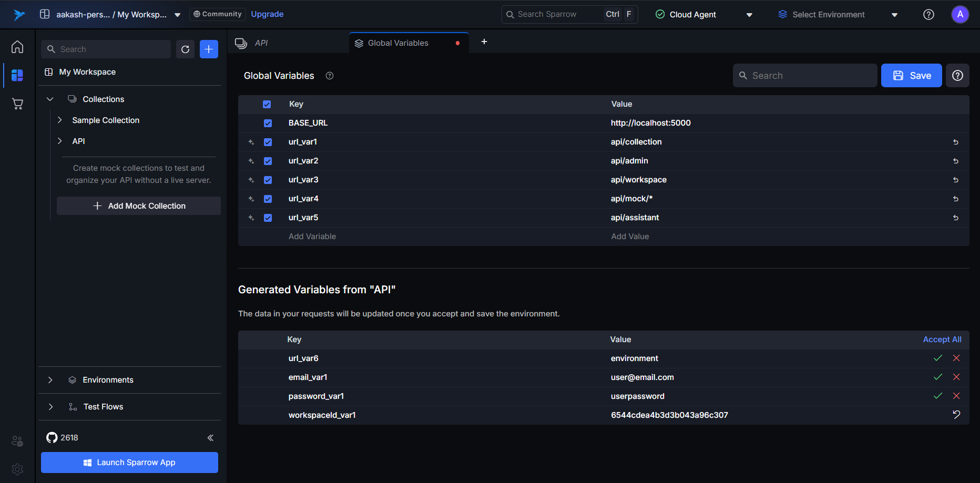Viewport: 980px width, 483px height.
Task: Revert url_var4 row value
Action: point(956,199)
